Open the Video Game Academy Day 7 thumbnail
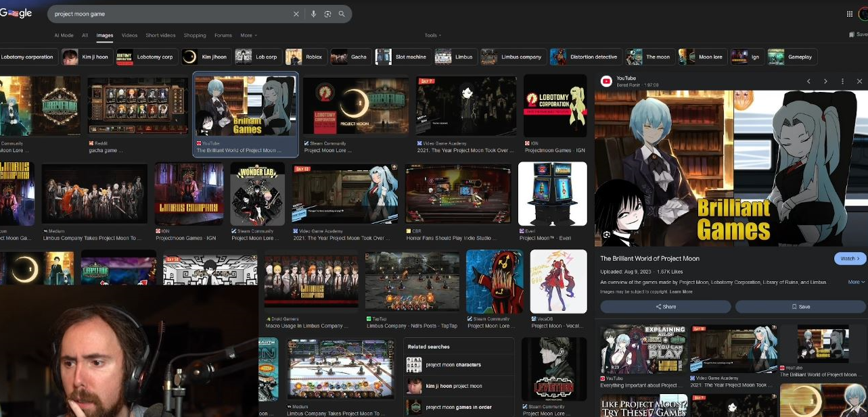868x417 pixels. click(467, 107)
